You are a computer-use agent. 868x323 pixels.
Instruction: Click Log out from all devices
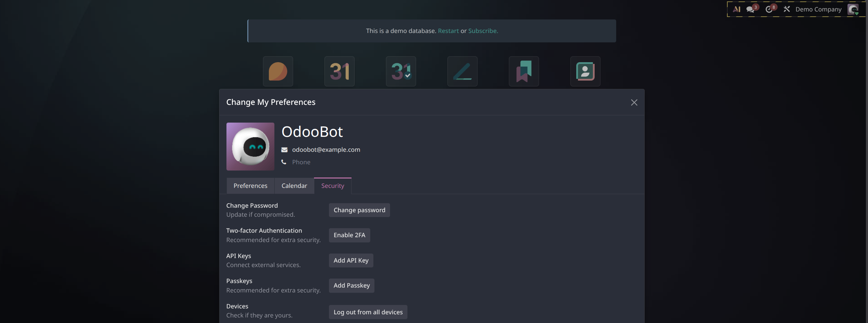coord(368,312)
